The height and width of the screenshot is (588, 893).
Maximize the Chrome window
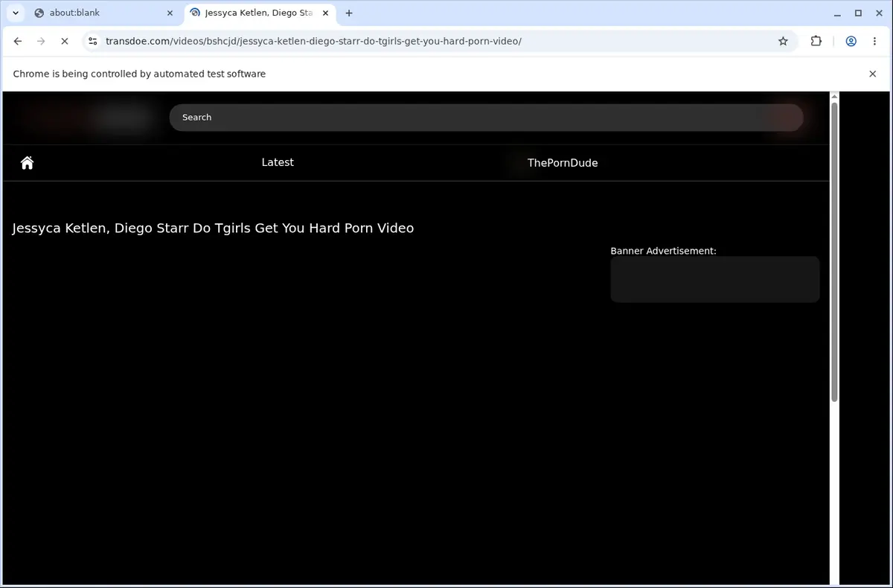(x=858, y=13)
